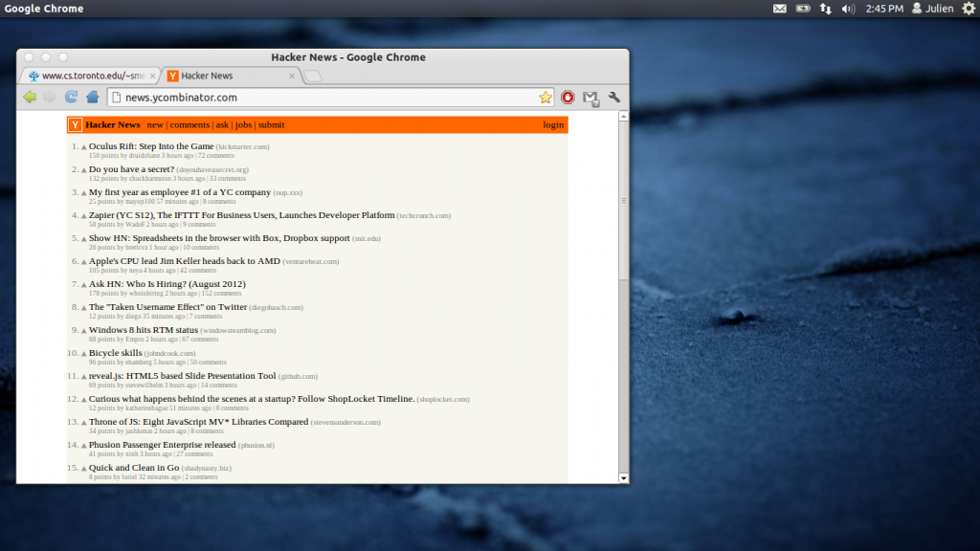Upvote the Oculus Rift story

pos(84,147)
